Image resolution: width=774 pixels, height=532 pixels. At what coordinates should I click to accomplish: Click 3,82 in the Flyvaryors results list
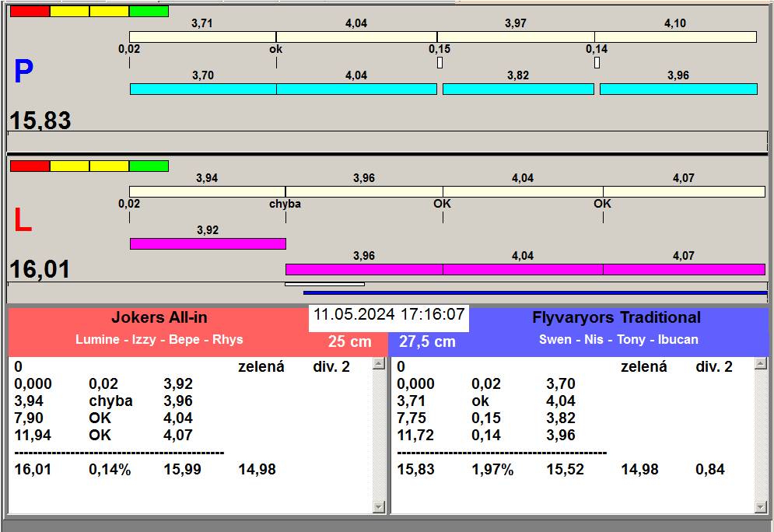click(560, 418)
